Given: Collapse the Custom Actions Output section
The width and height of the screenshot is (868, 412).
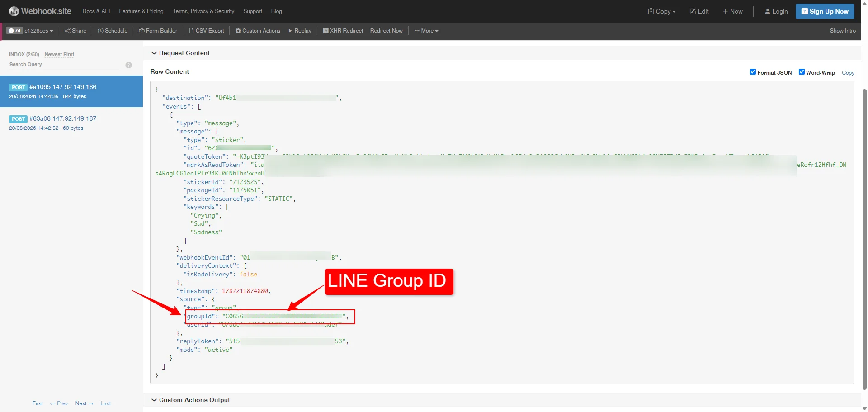Looking at the screenshot, I should click(190, 400).
